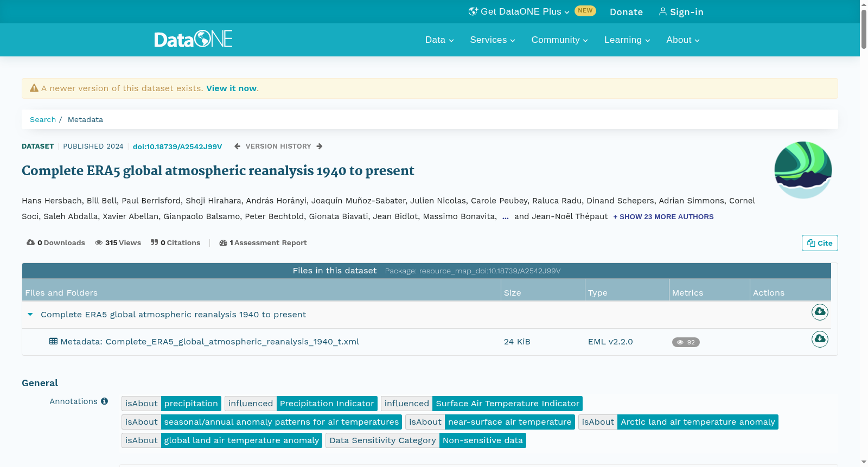Click the dataset aurora logo image
Viewport: 868px width, 467px height.
coord(803,170)
